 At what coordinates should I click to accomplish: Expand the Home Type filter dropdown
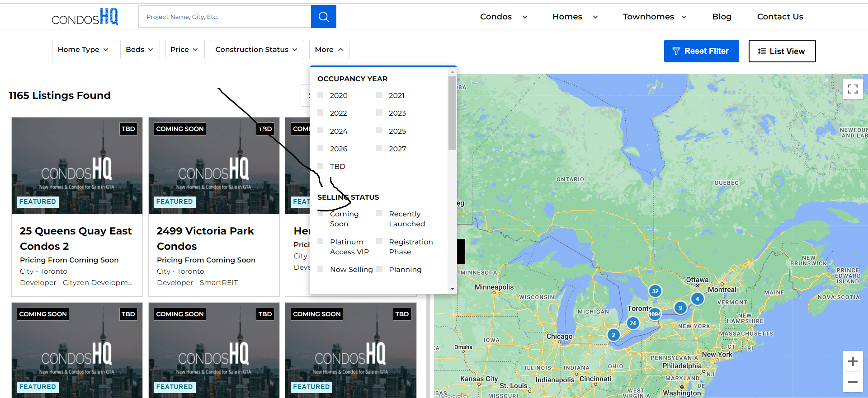pyautogui.click(x=83, y=50)
